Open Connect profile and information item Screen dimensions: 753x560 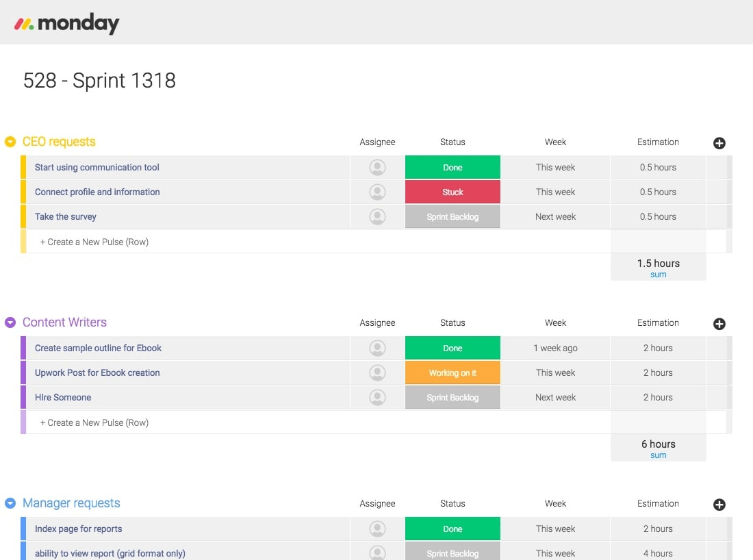pos(97,192)
